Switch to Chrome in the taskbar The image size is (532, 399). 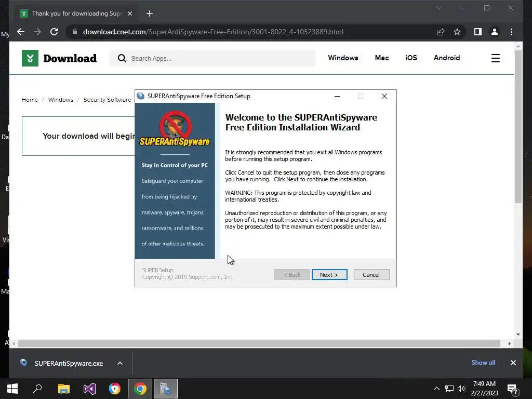point(140,389)
